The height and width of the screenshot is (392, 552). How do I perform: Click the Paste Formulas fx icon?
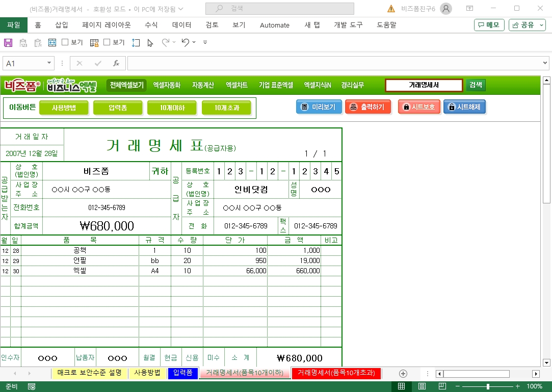click(x=38, y=43)
